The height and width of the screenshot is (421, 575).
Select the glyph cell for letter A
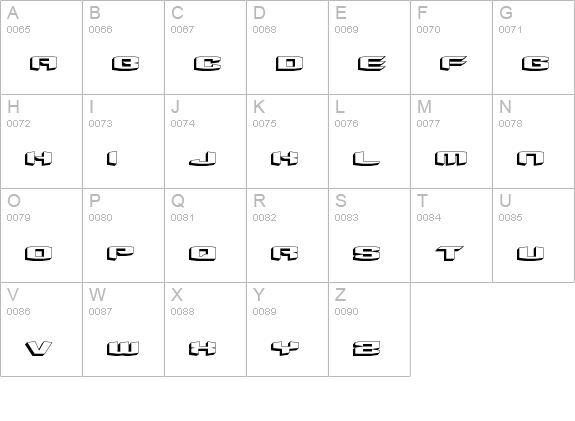(41, 47)
